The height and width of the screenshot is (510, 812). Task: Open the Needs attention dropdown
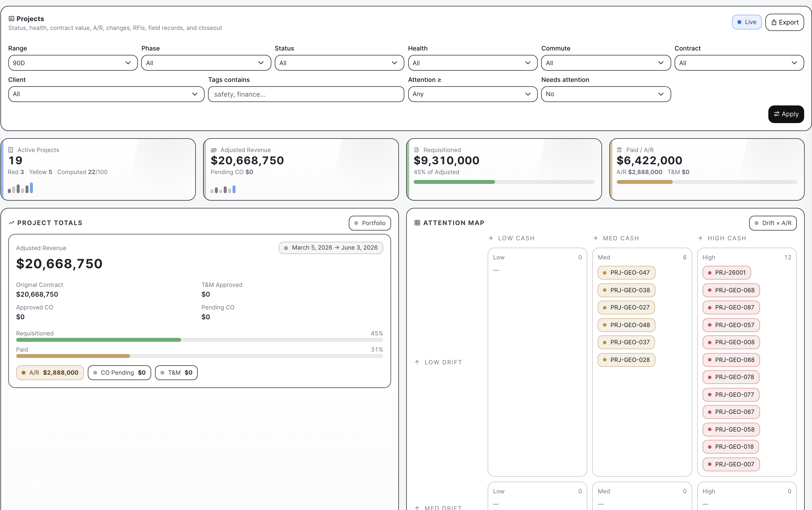[606, 94]
